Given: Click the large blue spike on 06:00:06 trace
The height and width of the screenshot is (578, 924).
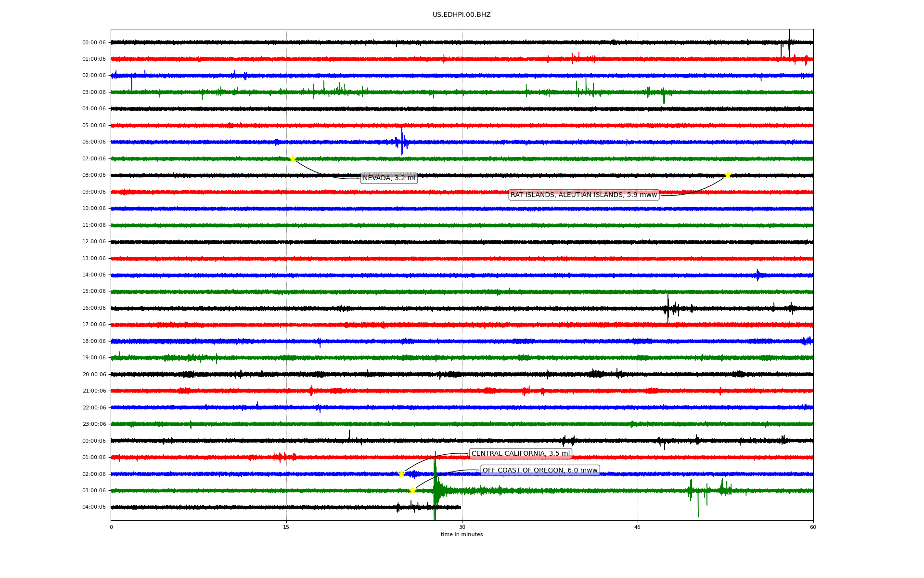Looking at the screenshot, I should click(402, 141).
